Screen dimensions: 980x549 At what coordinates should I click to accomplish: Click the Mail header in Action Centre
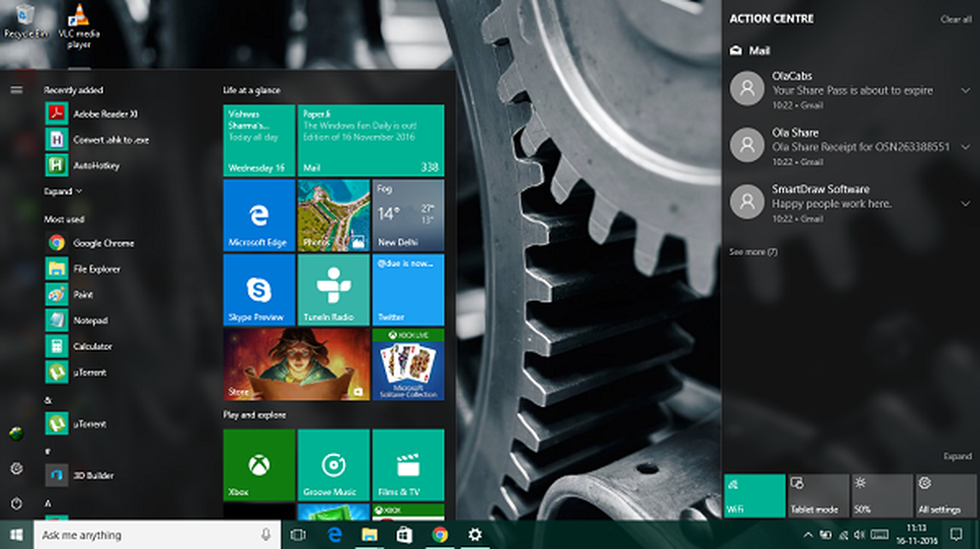coord(750,51)
